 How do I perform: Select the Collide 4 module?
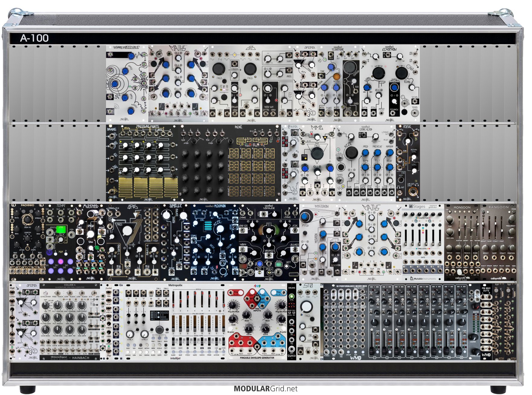coord(70,322)
